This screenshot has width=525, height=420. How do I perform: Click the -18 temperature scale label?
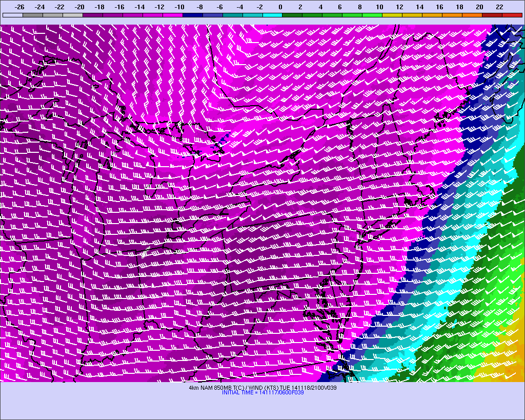(99, 7)
